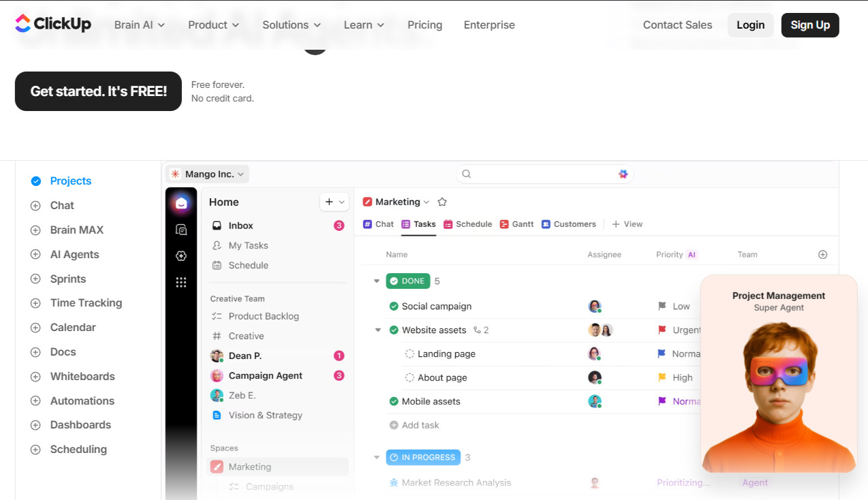Switch to the Chat tab
The height and width of the screenshot is (500, 868).
(378, 224)
